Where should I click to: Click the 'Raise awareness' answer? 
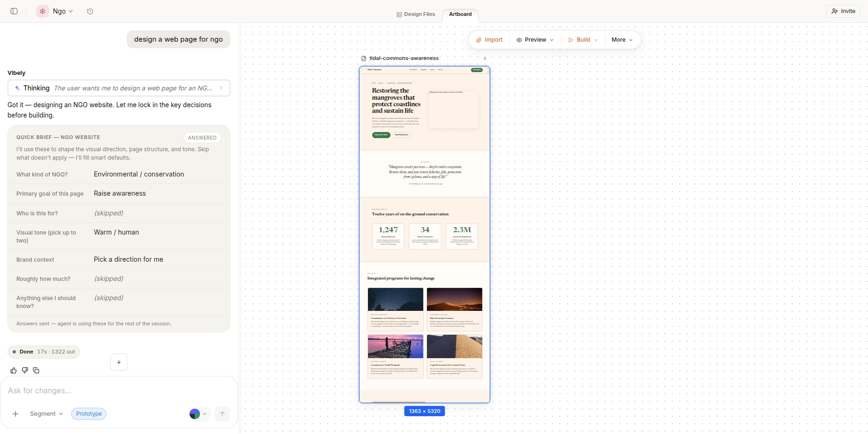(120, 193)
